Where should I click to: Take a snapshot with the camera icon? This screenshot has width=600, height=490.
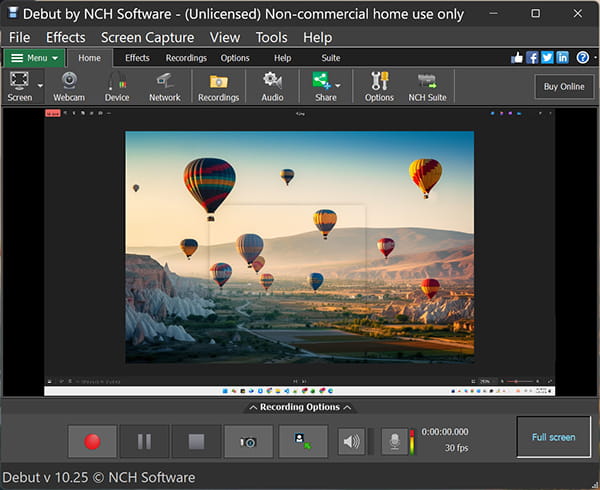248,441
